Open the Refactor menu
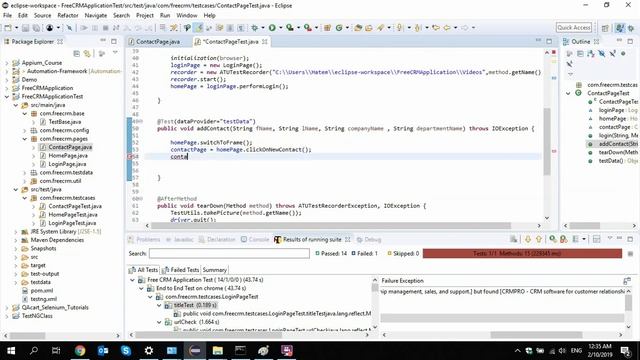The image size is (640, 360). (68, 16)
